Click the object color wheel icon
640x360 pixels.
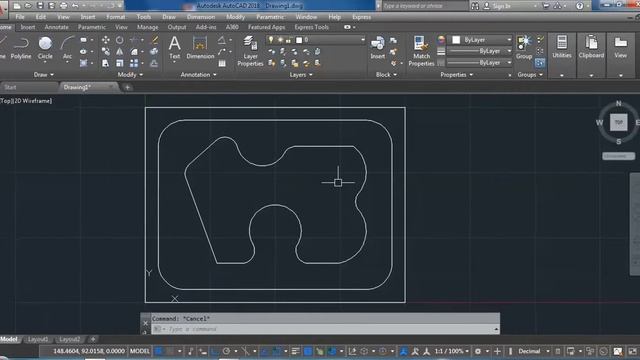tap(441, 40)
